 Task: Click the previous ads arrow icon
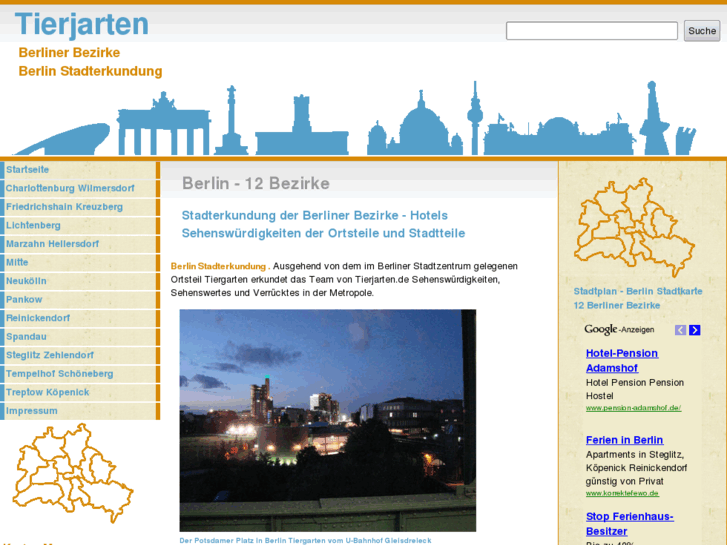[x=680, y=330]
